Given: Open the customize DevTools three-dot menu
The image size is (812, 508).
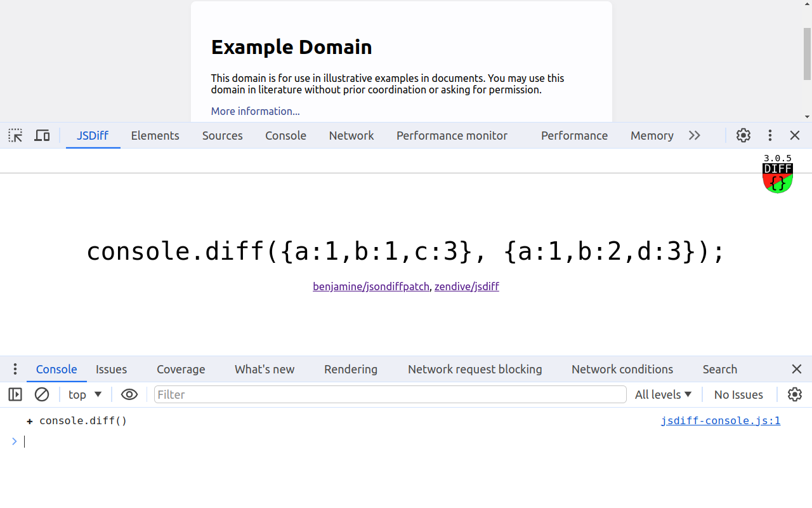Looking at the screenshot, I should tap(769, 135).
